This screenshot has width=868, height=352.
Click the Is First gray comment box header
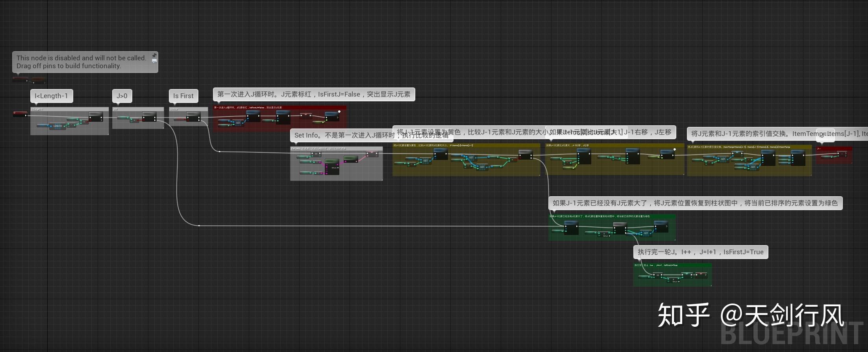coord(189,109)
